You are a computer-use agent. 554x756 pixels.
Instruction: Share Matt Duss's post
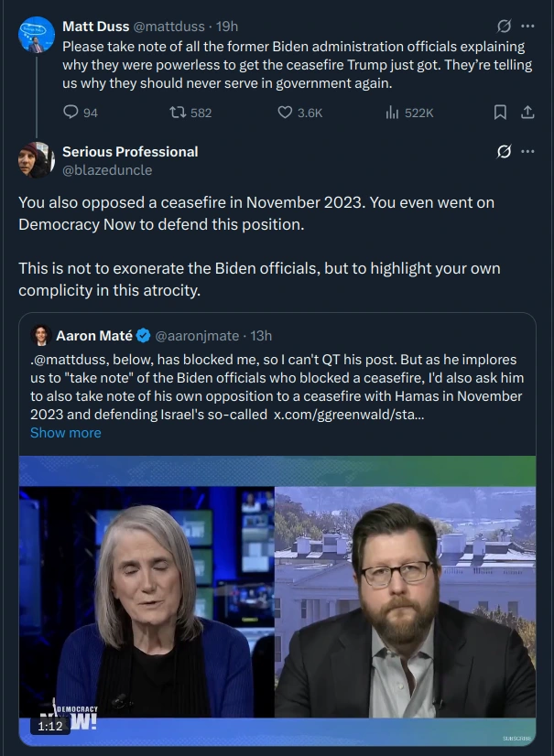(527, 113)
